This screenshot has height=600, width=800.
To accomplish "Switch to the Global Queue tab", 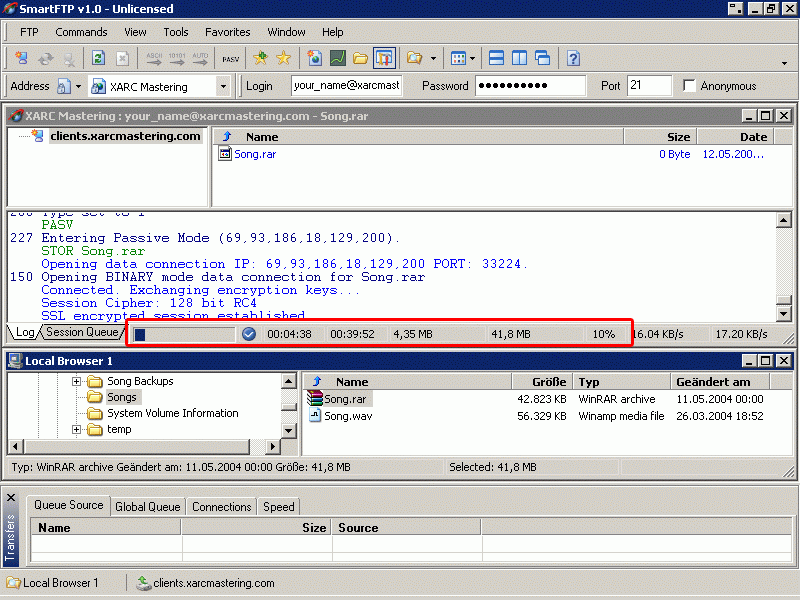I will pyautogui.click(x=148, y=507).
